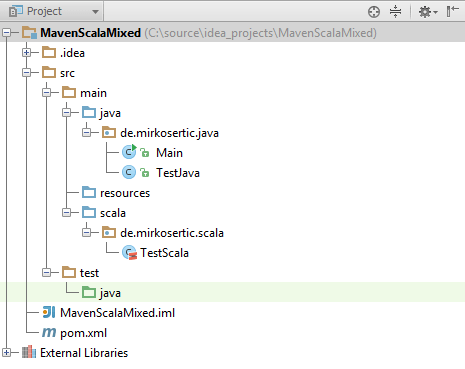The height and width of the screenshot is (369, 465).
Task: Select the TestJava class label
Action: click(178, 173)
